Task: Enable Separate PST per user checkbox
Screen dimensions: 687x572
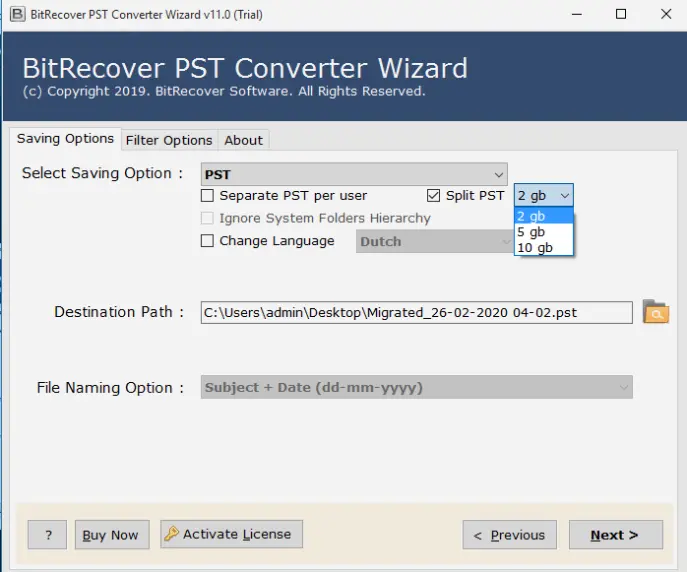Action: [x=208, y=196]
